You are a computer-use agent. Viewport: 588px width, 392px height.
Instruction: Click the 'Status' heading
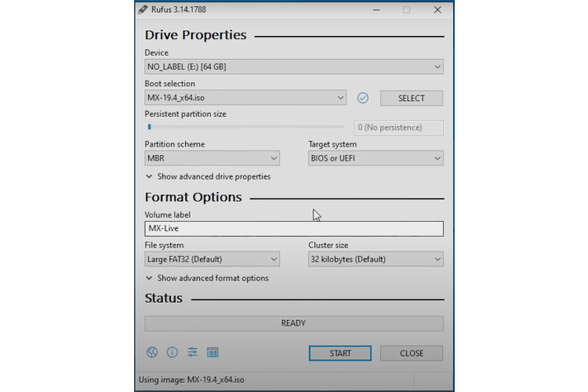(x=164, y=298)
